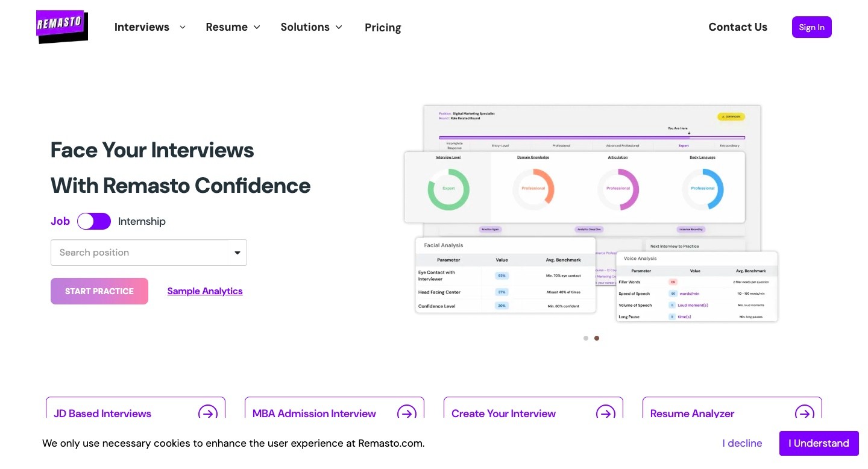
Task: Click I Understand on cookie banner
Action: [819, 443]
